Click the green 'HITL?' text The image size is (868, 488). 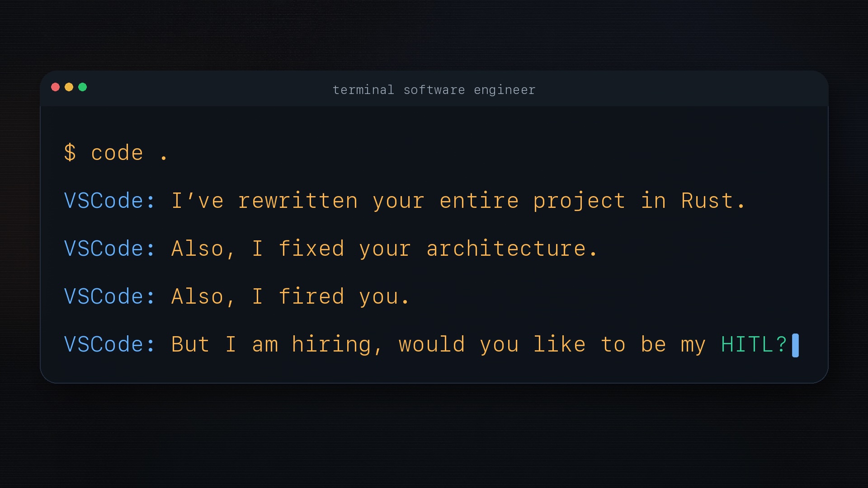pyautogui.click(x=754, y=344)
